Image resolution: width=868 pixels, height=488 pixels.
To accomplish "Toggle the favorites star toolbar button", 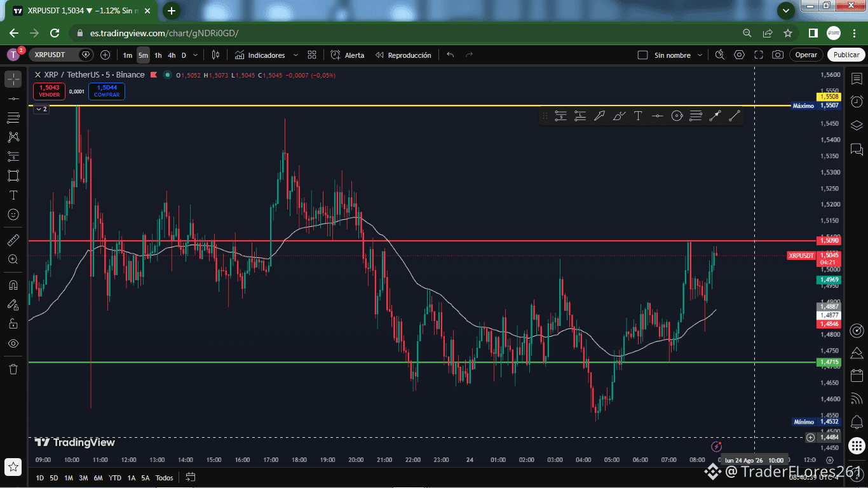I will click(13, 468).
